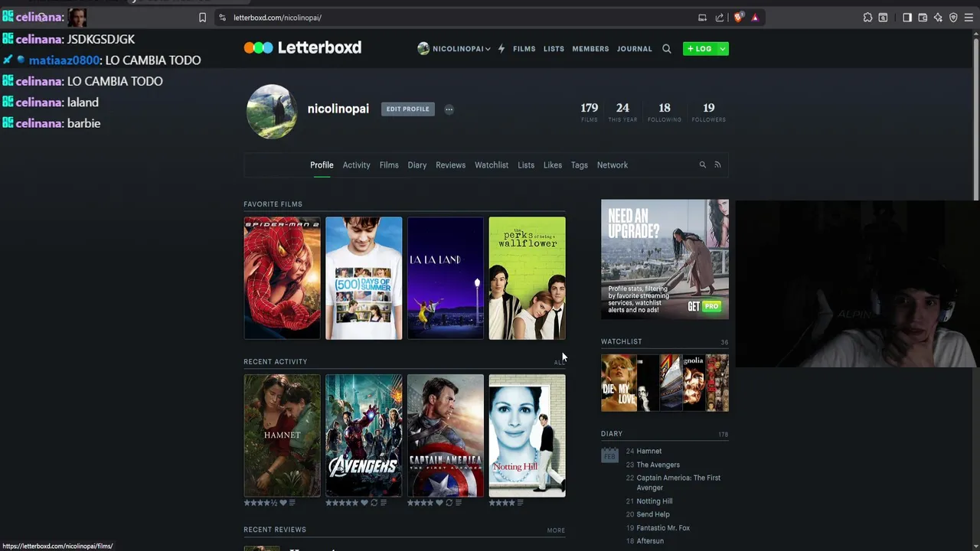Open the 24 THIS YEAR stat link
The width and height of the screenshot is (980, 551).
click(x=622, y=112)
